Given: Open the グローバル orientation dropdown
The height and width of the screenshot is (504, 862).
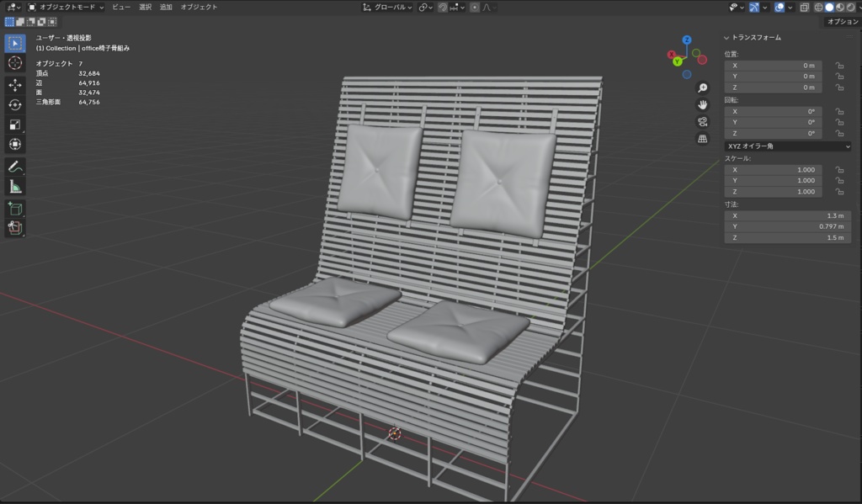Looking at the screenshot, I should [387, 8].
